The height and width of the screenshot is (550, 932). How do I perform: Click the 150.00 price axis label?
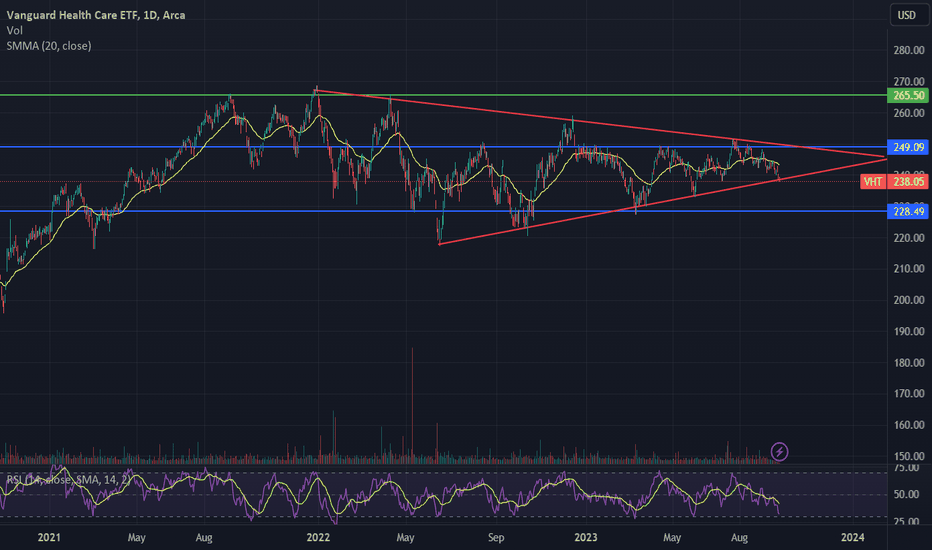(x=909, y=457)
